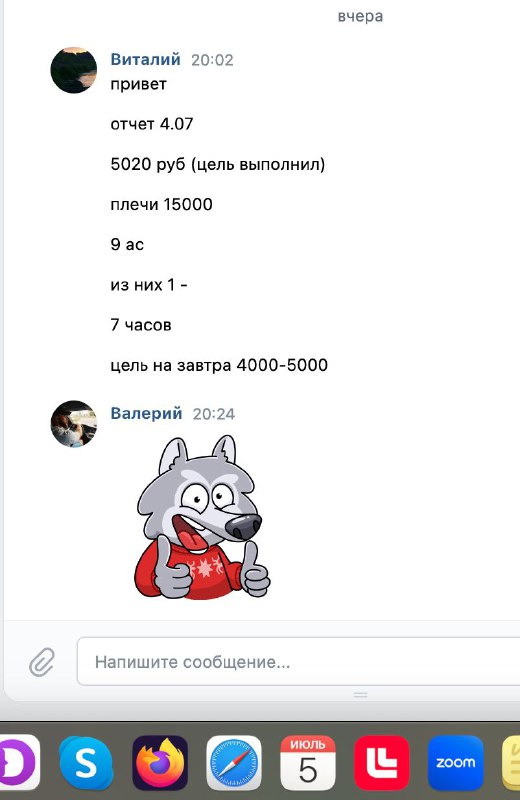The height and width of the screenshot is (800, 520).
Task: Open the yellow Notes icon in dock
Action: pos(511,763)
